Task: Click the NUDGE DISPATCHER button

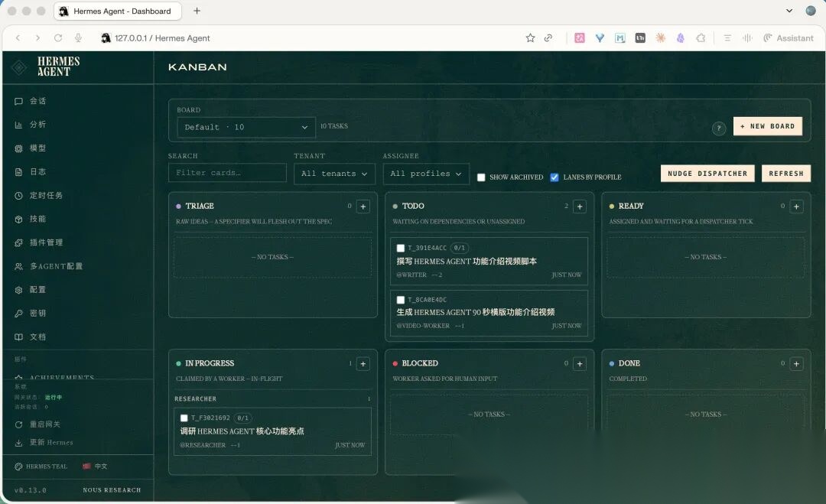Action: coord(707,174)
